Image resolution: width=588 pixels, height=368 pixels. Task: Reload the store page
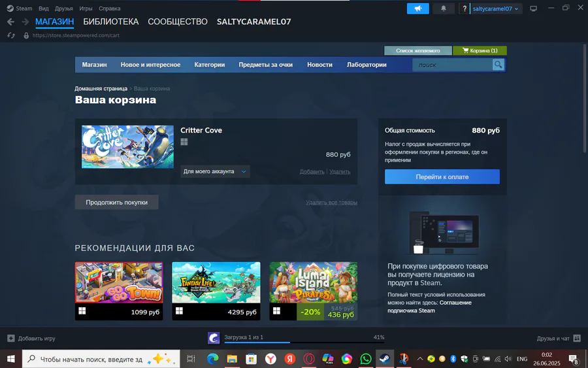(x=11, y=35)
